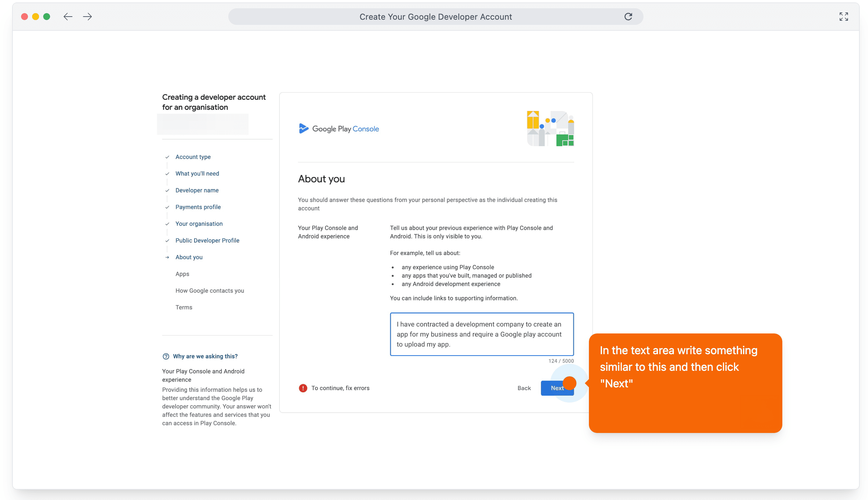Image resolution: width=868 pixels, height=500 pixels.
Task: Click the page reload icon
Action: pyautogui.click(x=628, y=17)
